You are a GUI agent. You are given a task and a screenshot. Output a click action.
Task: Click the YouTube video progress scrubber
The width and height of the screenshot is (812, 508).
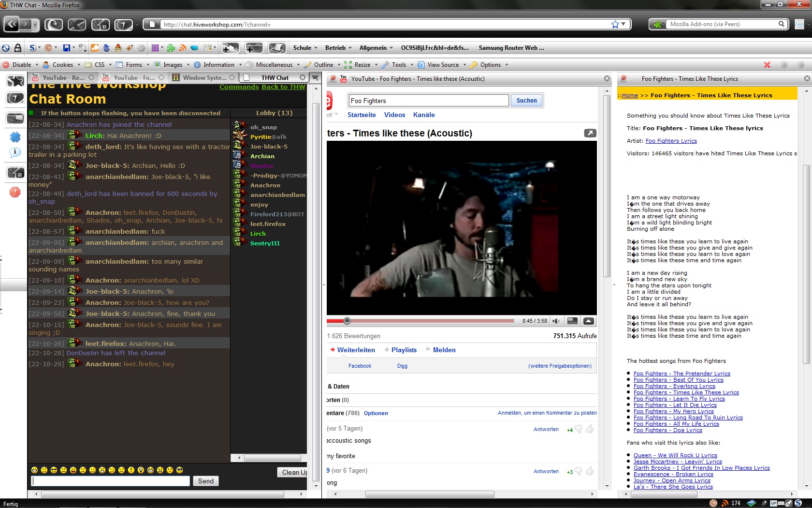point(347,320)
